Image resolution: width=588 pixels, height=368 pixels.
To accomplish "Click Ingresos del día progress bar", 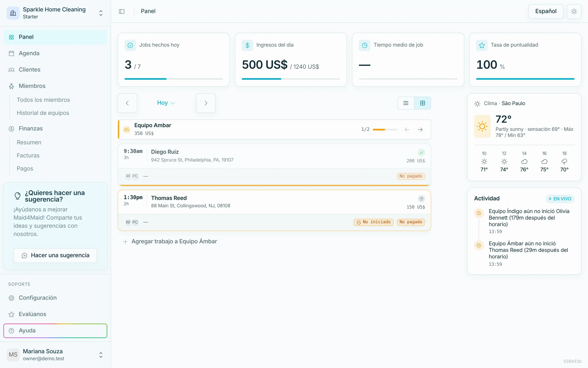I will pyautogui.click(x=291, y=79).
